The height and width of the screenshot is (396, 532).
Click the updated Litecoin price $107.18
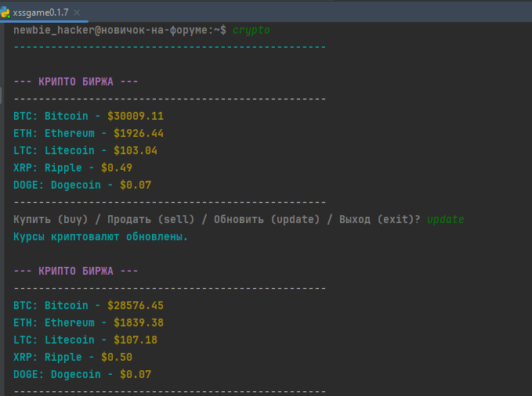(136, 340)
